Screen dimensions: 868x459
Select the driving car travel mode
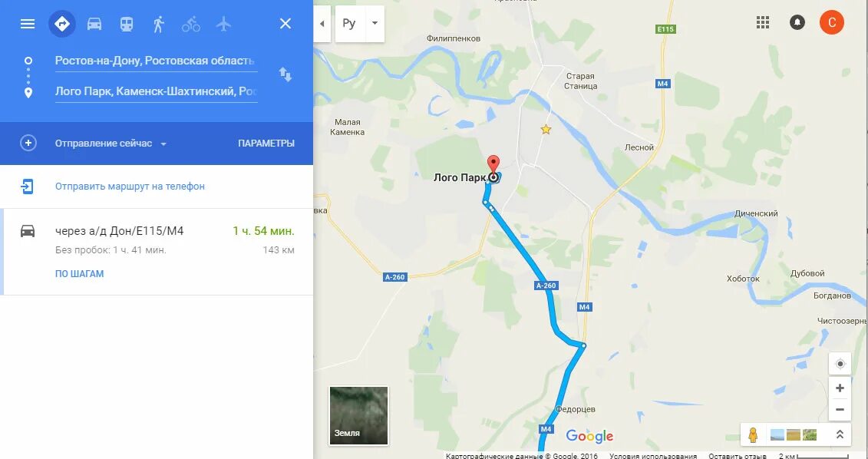point(94,24)
